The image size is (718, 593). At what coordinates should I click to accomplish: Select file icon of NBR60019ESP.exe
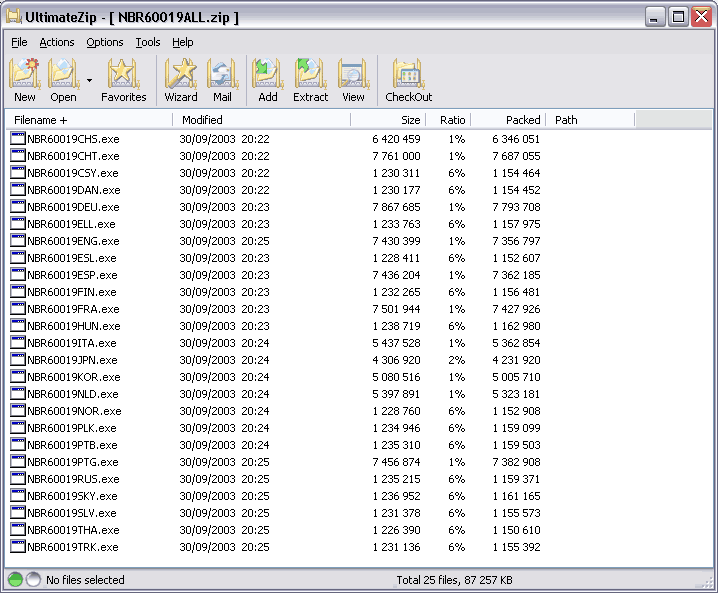tap(18, 275)
